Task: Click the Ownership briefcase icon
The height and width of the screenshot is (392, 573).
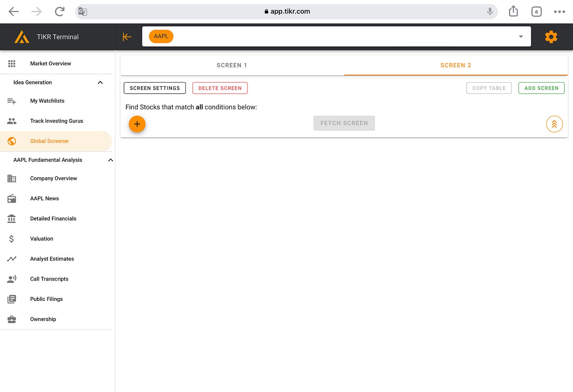Action: (x=12, y=319)
